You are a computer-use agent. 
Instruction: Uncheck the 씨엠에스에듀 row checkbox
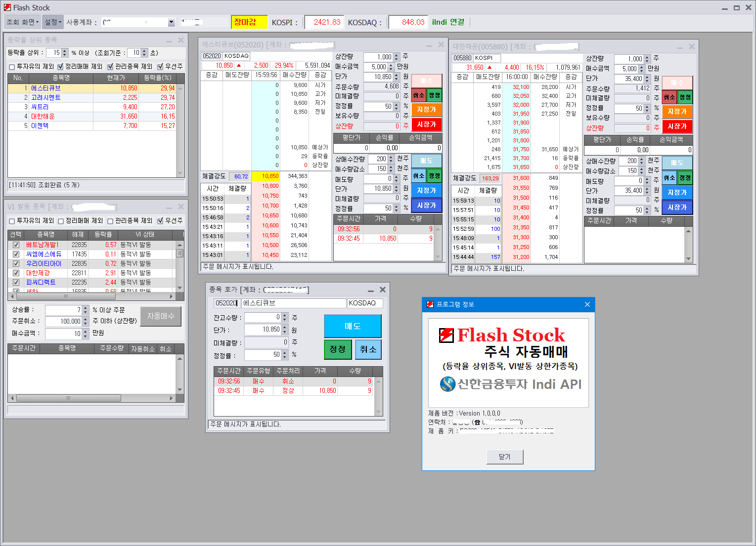click(x=16, y=254)
